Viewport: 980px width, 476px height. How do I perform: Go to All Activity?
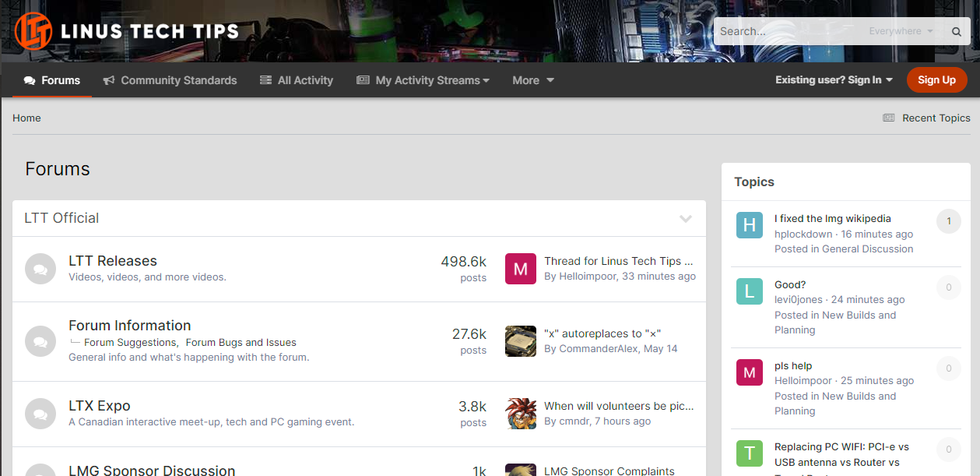[297, 80]
